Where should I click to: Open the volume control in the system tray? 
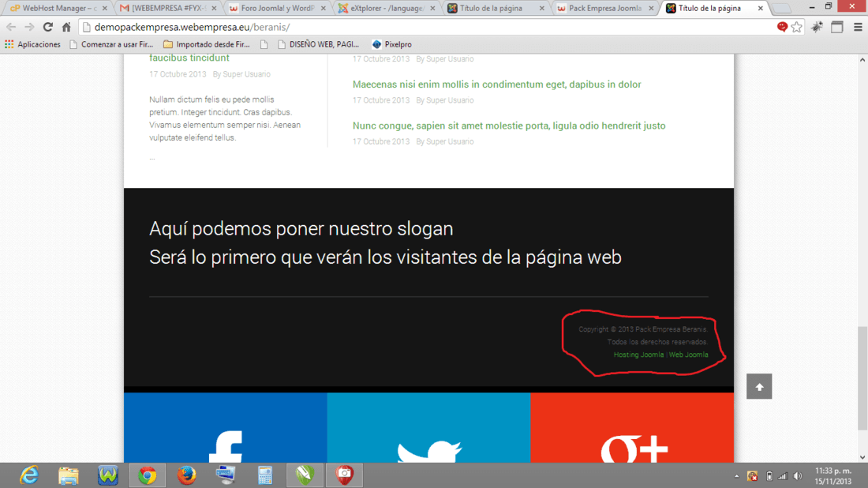(798, 476)
